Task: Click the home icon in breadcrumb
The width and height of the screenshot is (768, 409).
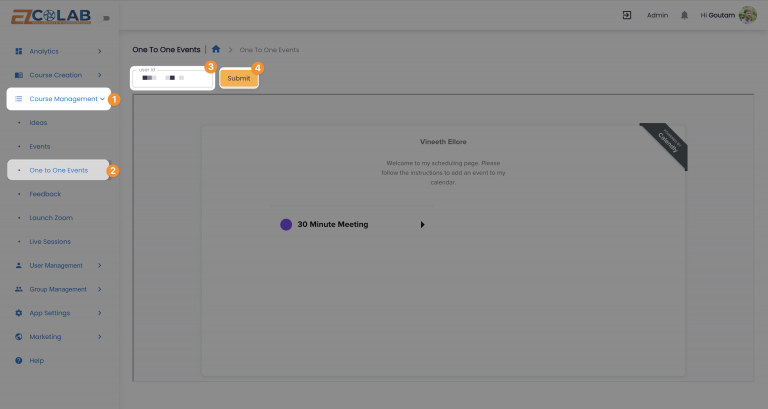Action: pyautogui.click(x=216, y=49)
